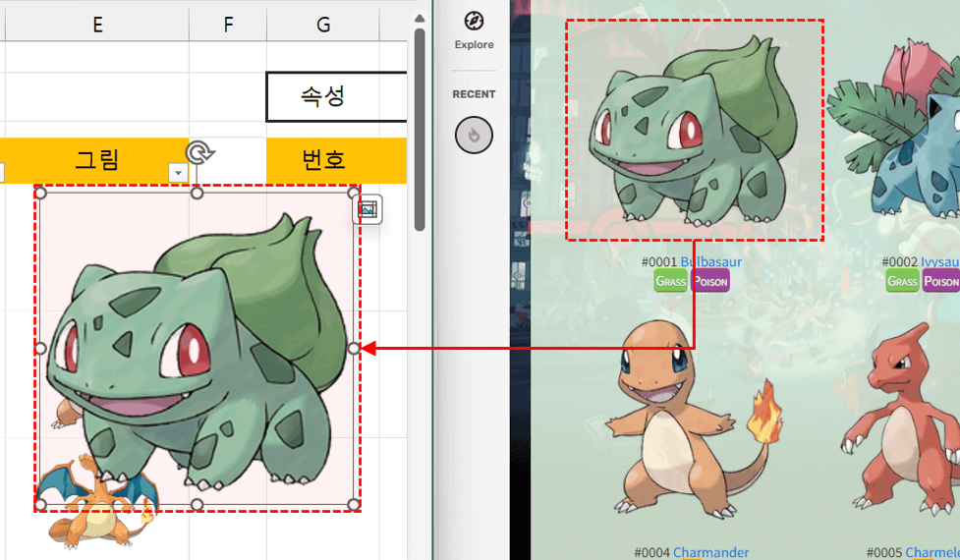This screenshot has height=560, width=960.
Task: Click the picture rotation handle
Action: point(199,152)
